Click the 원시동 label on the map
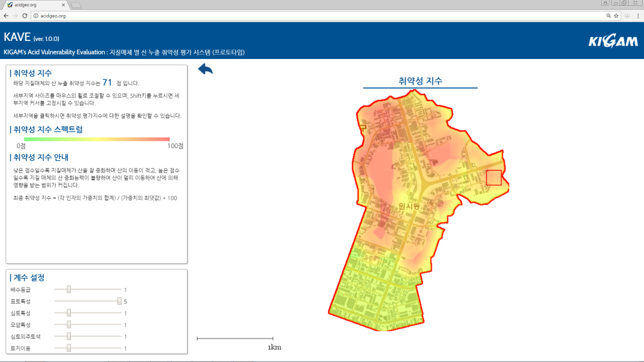644x362 pixels. click(409, 207)
